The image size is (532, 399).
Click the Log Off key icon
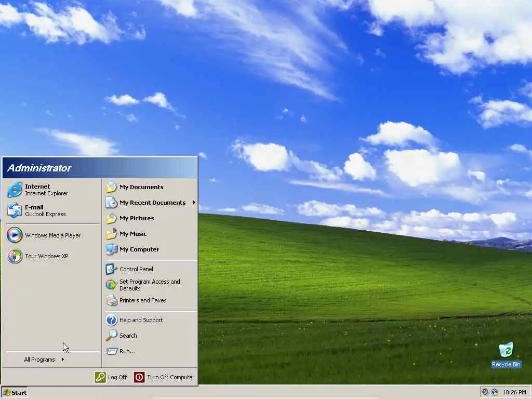pos(100,377)
